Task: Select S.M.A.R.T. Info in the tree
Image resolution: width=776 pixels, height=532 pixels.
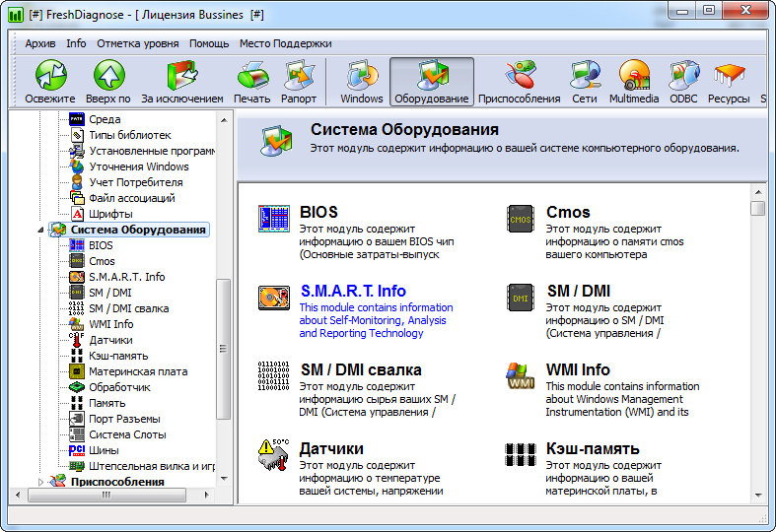Action: (126, 277)
